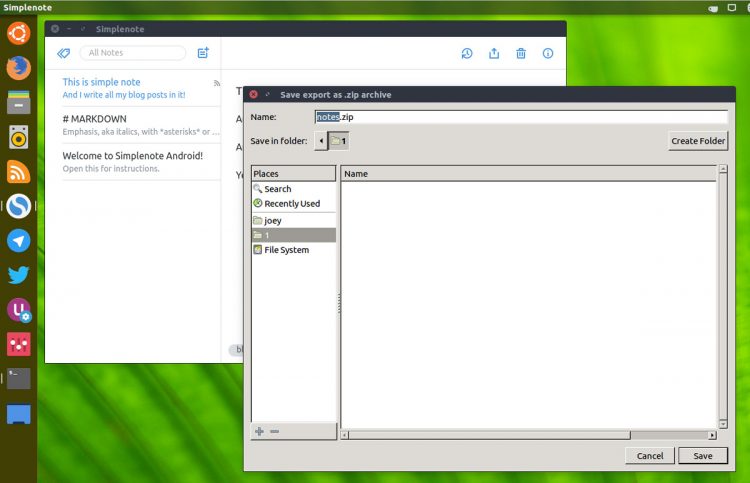The height and width of the screenshot is (483, 750).
Task: Save the notes.zip export
Action: (703, 456)
